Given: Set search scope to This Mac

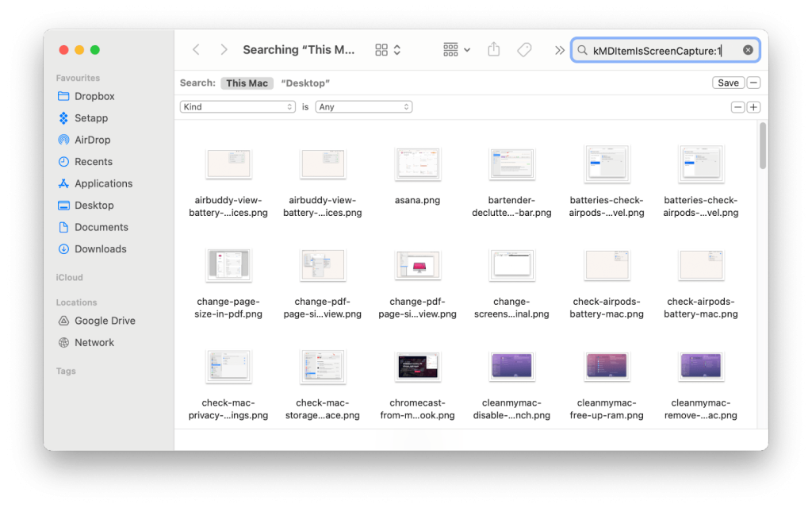Looking at the screenshot, I should [x=247, y=83].
